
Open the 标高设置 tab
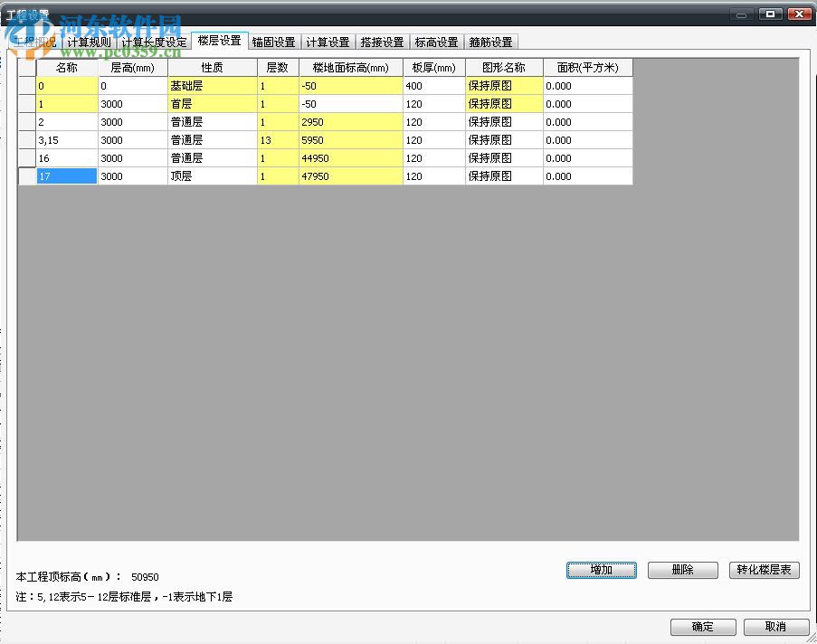[436, 42]
